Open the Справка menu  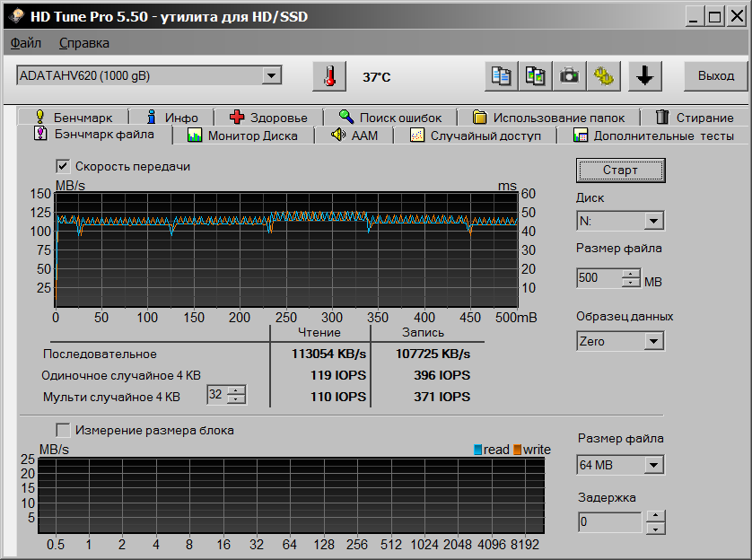(84, 42)
